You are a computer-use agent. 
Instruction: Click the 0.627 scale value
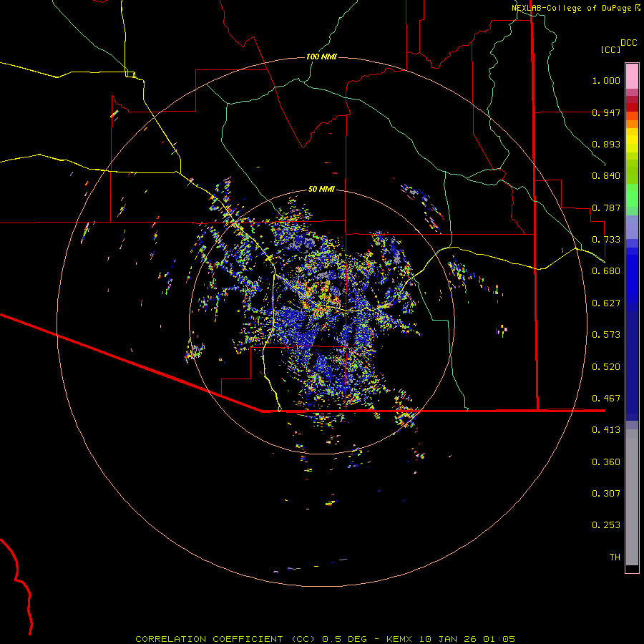tap(606, 303)
